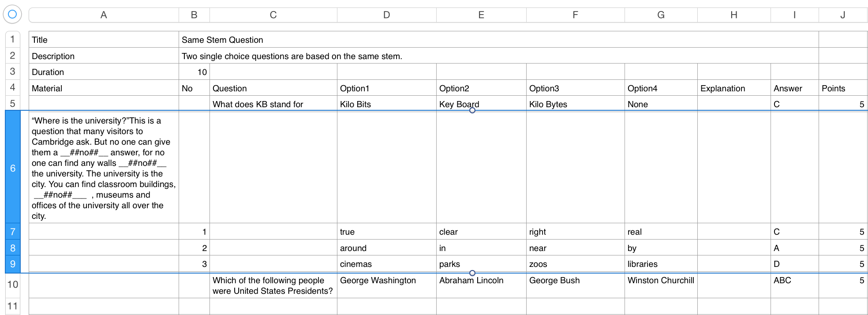Viewport: 868px width, 315px height.
Task: Click the top selection handle below Key Board
Action: 472,110
